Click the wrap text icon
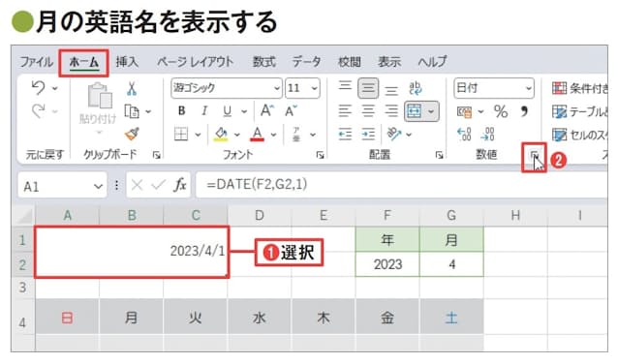 coord(416,88)
